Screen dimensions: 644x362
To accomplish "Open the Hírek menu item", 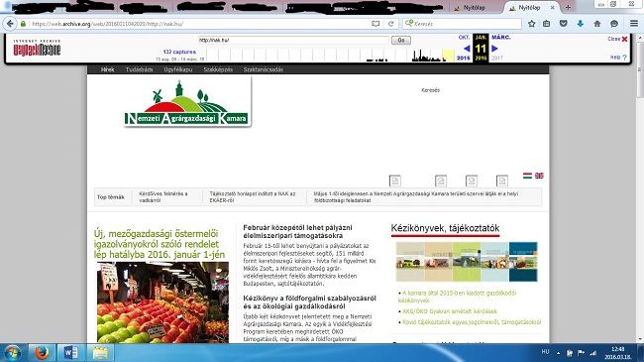I will 108,69.
